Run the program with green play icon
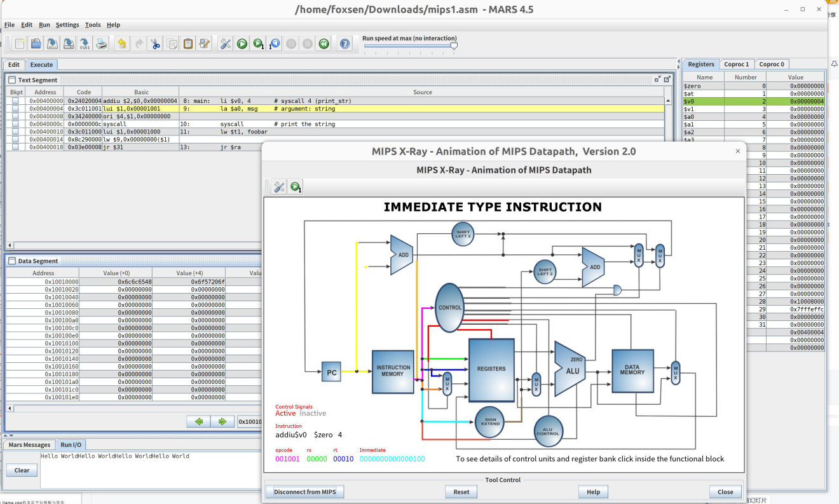Screen dimensions: 839x504 pos(242,44)
